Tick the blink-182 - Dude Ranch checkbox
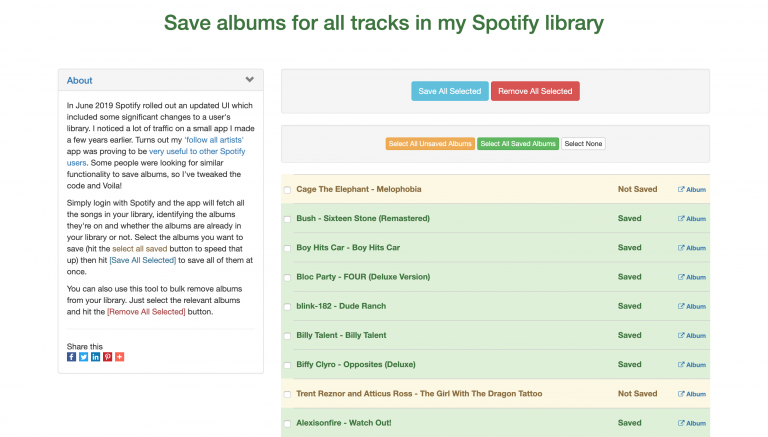The image size is (768, 437). (288, 307)
